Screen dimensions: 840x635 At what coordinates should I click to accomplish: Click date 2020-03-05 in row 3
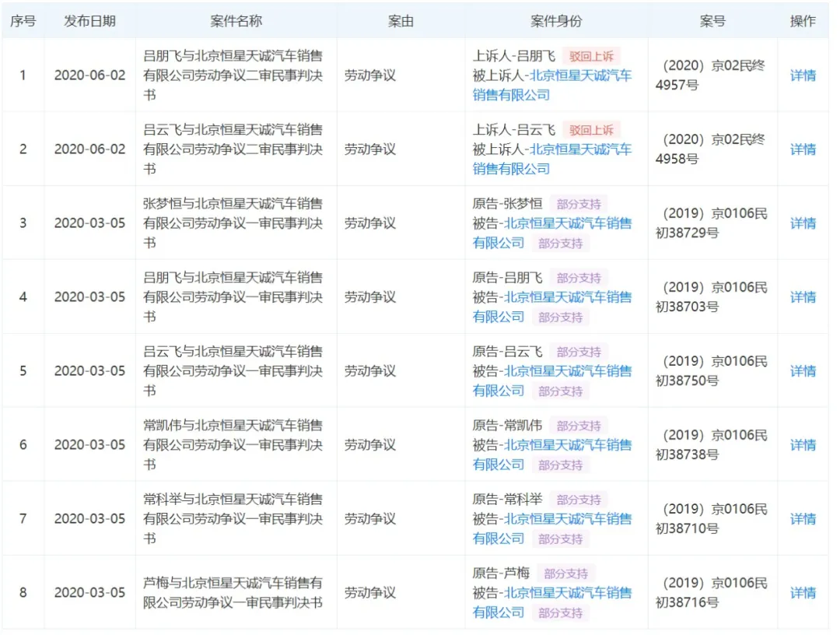pos(90,223)
